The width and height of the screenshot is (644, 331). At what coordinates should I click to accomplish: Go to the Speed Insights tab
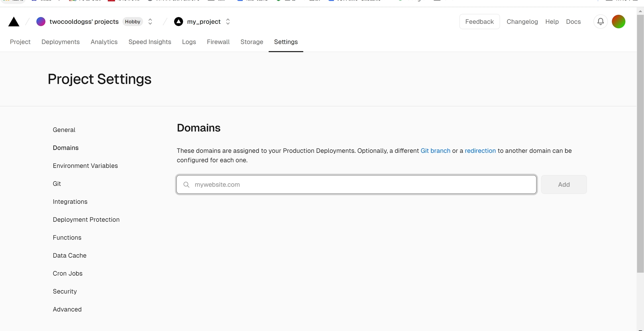tap(150, 42)
